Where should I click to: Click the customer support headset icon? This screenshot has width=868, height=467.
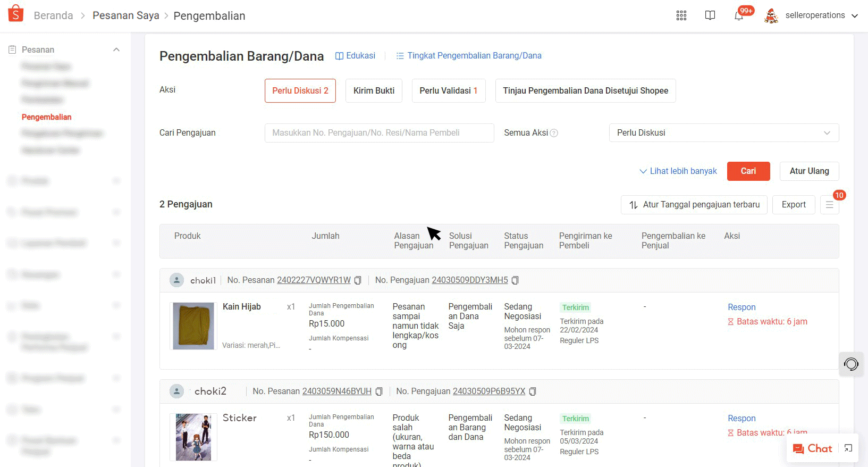[850, 364]
